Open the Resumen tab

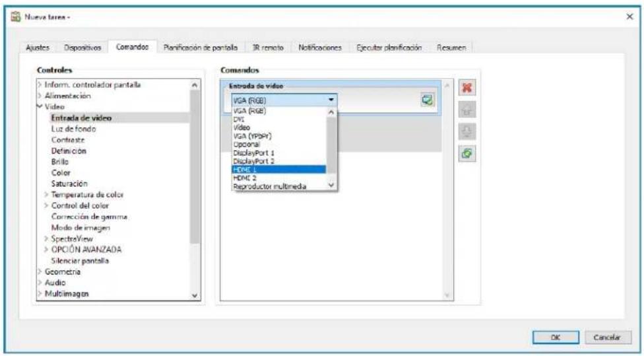point(451,48)
